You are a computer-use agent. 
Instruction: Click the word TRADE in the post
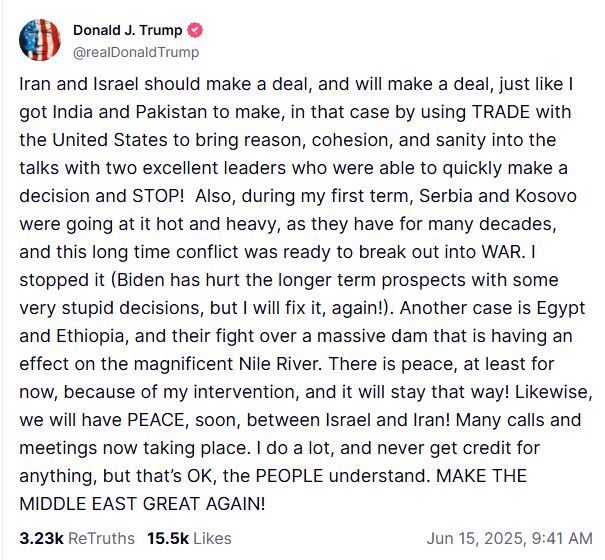(502, 112)
